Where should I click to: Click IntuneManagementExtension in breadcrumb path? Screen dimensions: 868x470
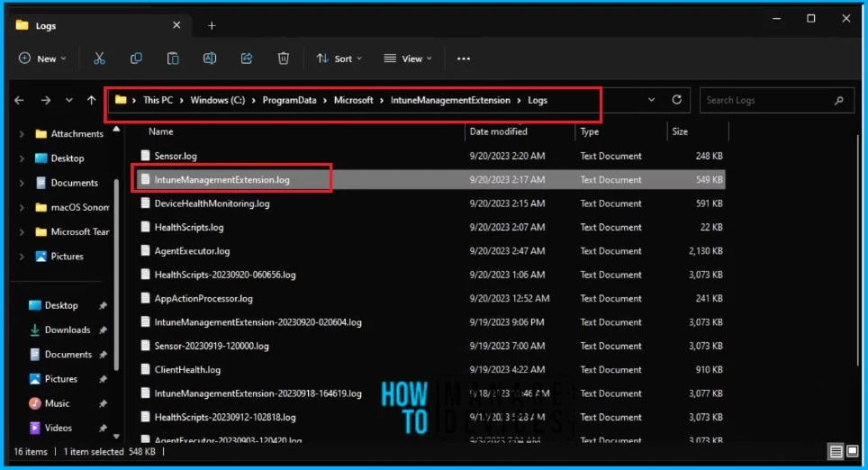tap(450, 100)
